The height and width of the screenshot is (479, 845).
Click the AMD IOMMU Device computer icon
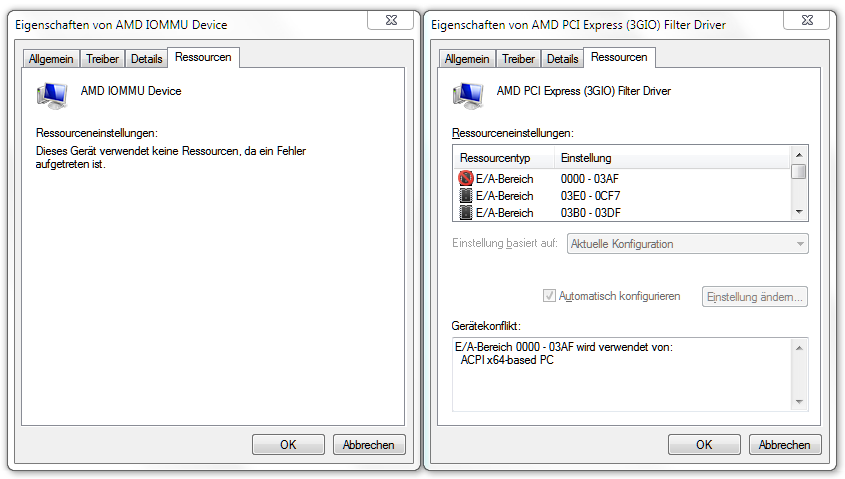(x=52, y=96)
